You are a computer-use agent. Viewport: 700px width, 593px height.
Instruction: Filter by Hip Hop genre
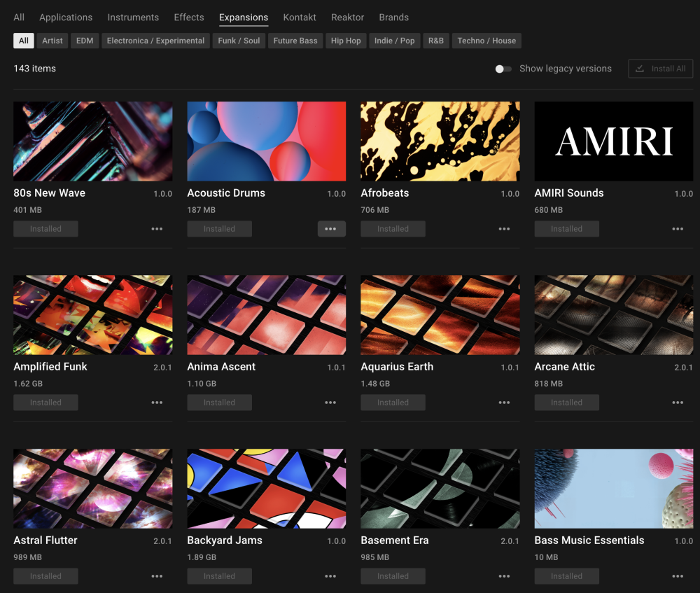pyautogui.click(x=346, y=41)
